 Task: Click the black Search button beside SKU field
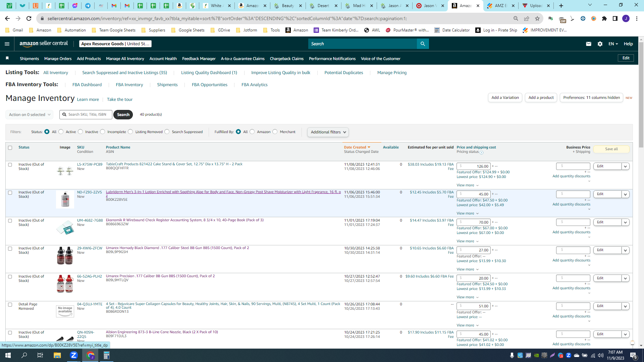click(123, 115)
